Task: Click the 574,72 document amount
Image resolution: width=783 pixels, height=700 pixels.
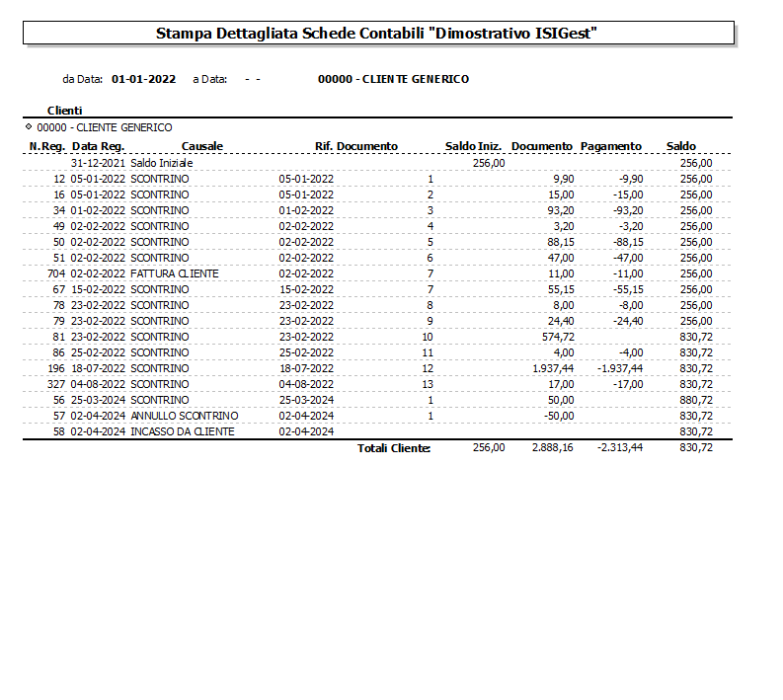Action: pos(557,337)
